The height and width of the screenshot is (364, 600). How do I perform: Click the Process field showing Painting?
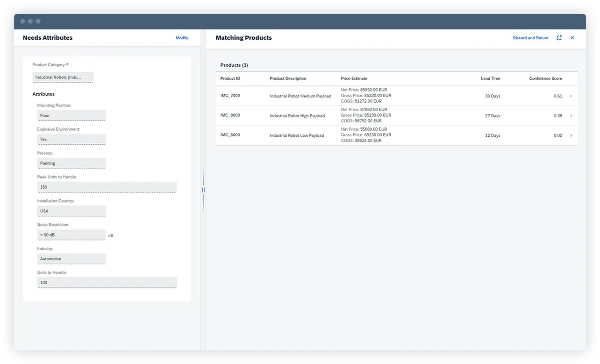pos(71,163)
